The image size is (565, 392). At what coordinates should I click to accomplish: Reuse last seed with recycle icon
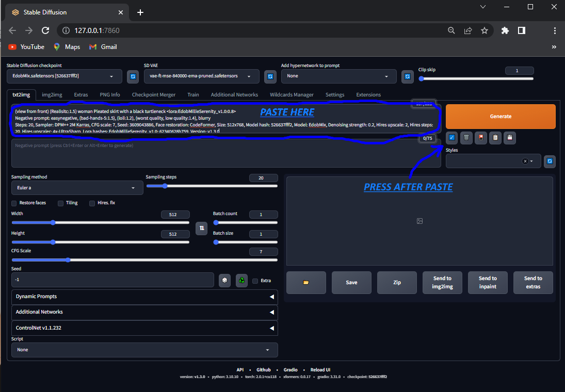242,280
